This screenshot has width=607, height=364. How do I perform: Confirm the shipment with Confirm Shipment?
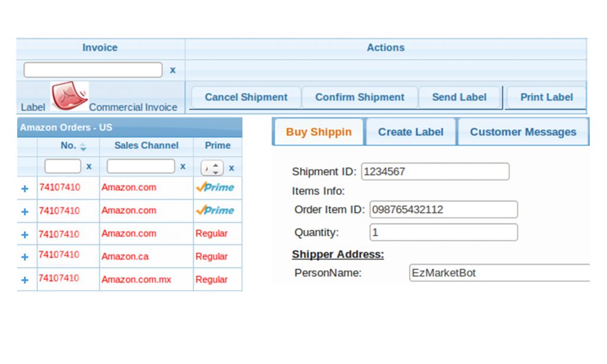point(360,97)
